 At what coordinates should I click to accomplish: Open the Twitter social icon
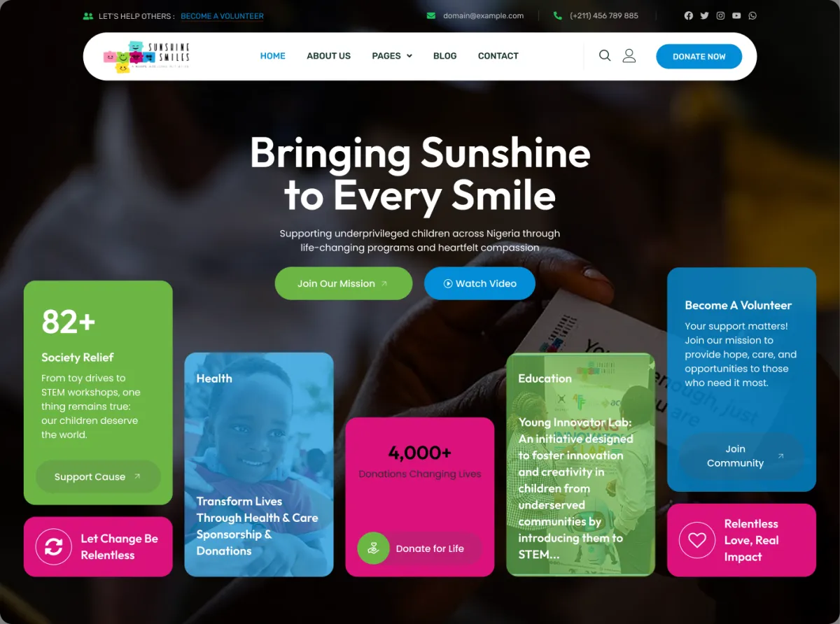(x=704, y=15)
